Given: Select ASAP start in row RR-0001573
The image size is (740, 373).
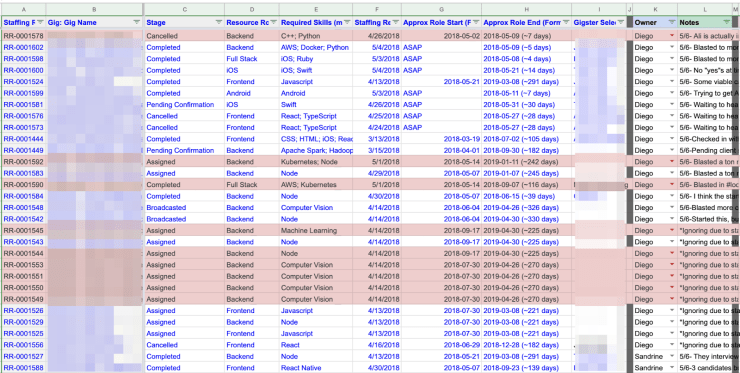Looking at the screenshot, I should pos(442,127).
